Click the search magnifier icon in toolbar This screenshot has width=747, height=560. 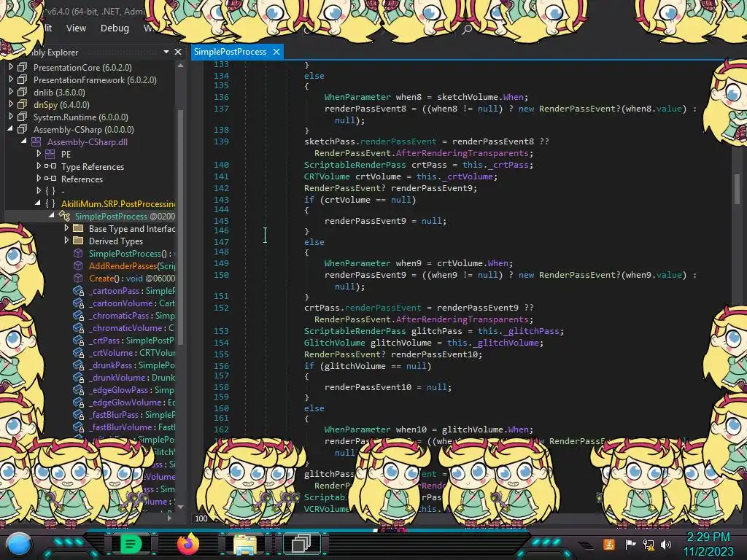click(x=468, y=29)
